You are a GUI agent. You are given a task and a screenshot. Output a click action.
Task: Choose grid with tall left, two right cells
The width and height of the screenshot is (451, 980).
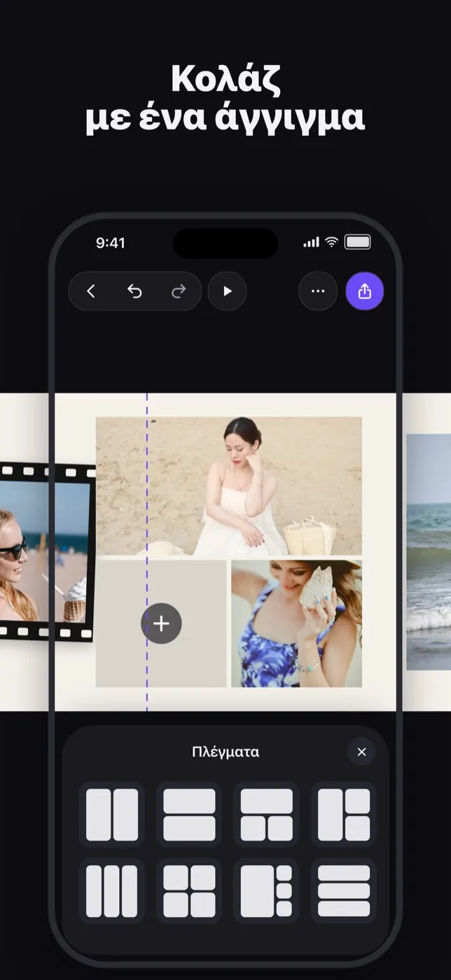coord(344,815)
